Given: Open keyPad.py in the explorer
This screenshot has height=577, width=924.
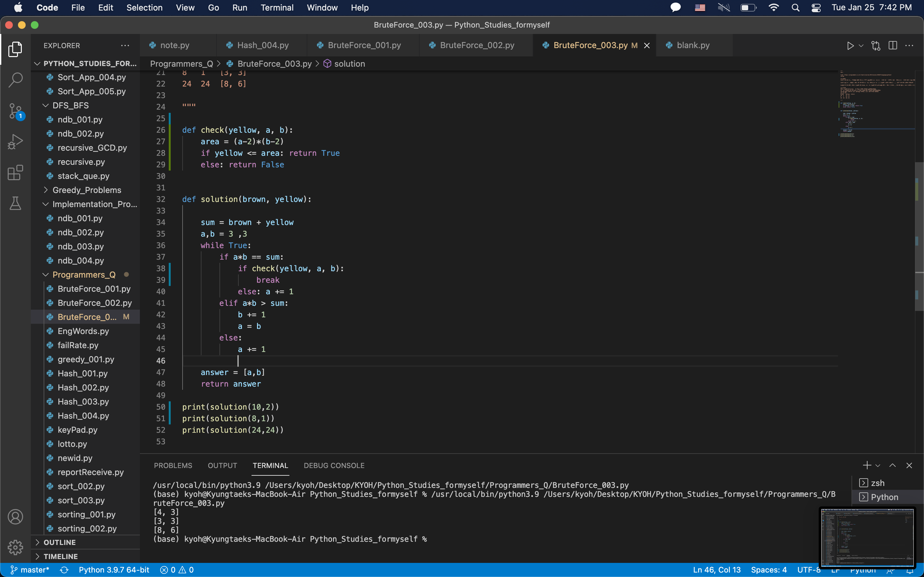Looking at the screenshot, I should [78, 430].
